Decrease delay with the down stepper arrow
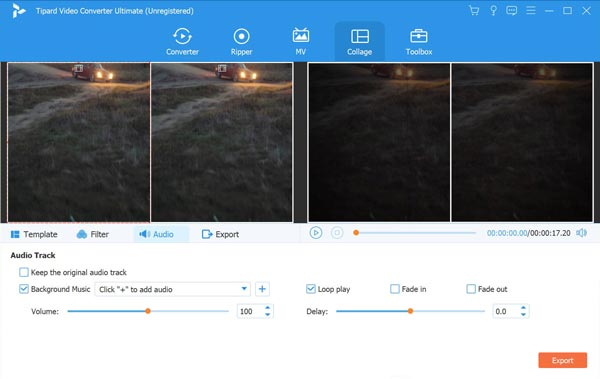This screenshot has width=600, height=379. click(x=523, y=314)
